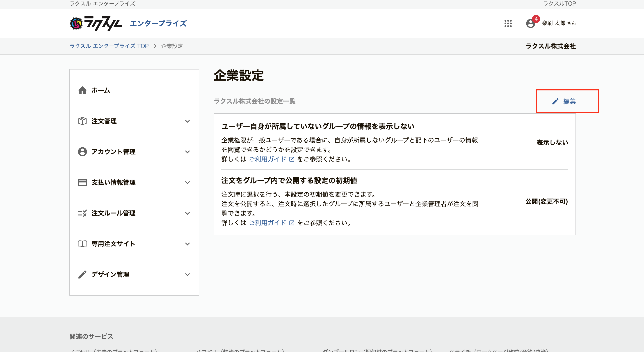Click the 企業設定 page heading
Screen dimensions: 644x352
239,75
